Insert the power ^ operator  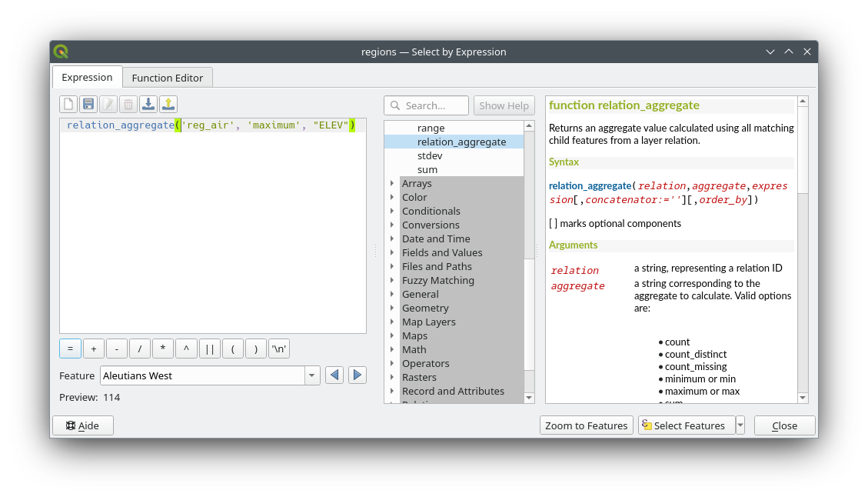click(186, 349)
